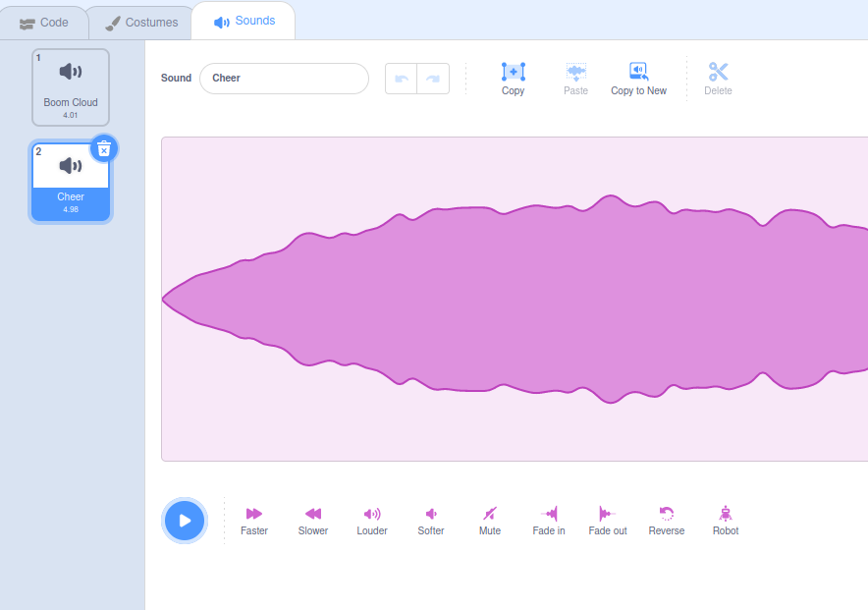
Task: Apply Fade out effect
Action: coord(607,519)
